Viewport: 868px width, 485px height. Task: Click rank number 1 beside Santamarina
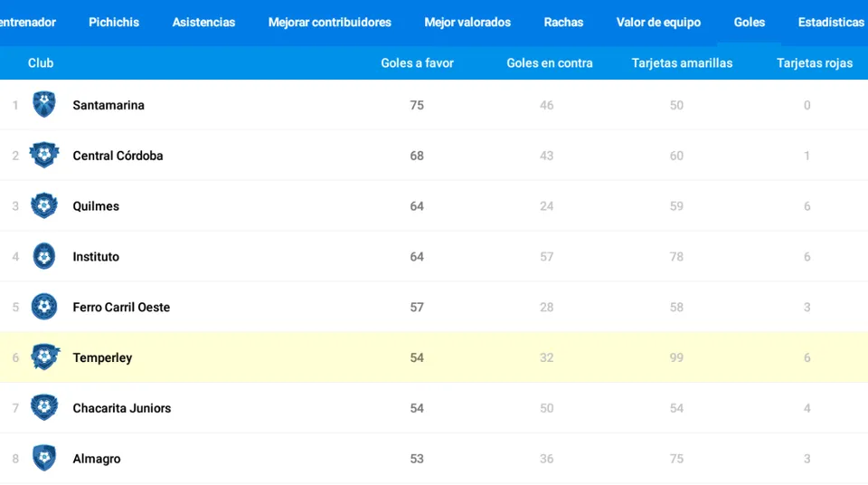tap(15, 105)
